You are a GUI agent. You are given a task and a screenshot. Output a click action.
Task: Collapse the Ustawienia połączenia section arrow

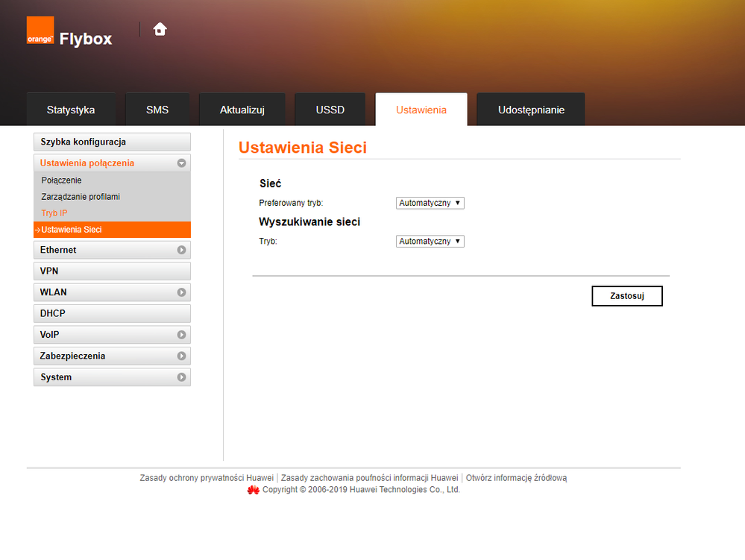(x=181, y=163)
